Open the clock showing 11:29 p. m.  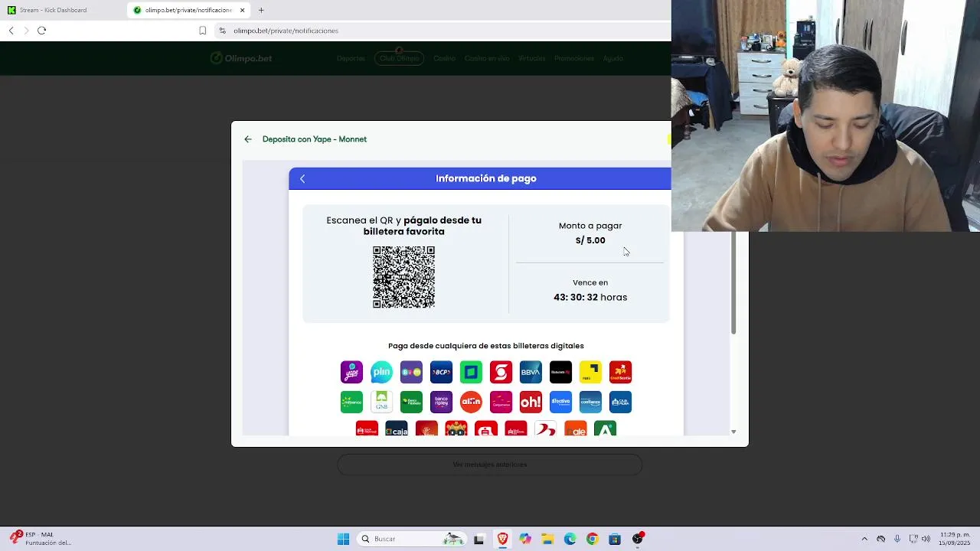955,539
